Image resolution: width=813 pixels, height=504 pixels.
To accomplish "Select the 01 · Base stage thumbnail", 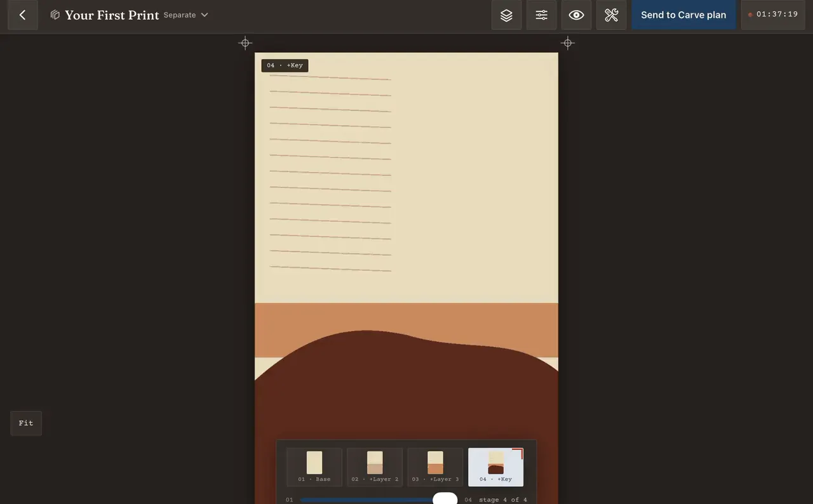I will 314,467.
